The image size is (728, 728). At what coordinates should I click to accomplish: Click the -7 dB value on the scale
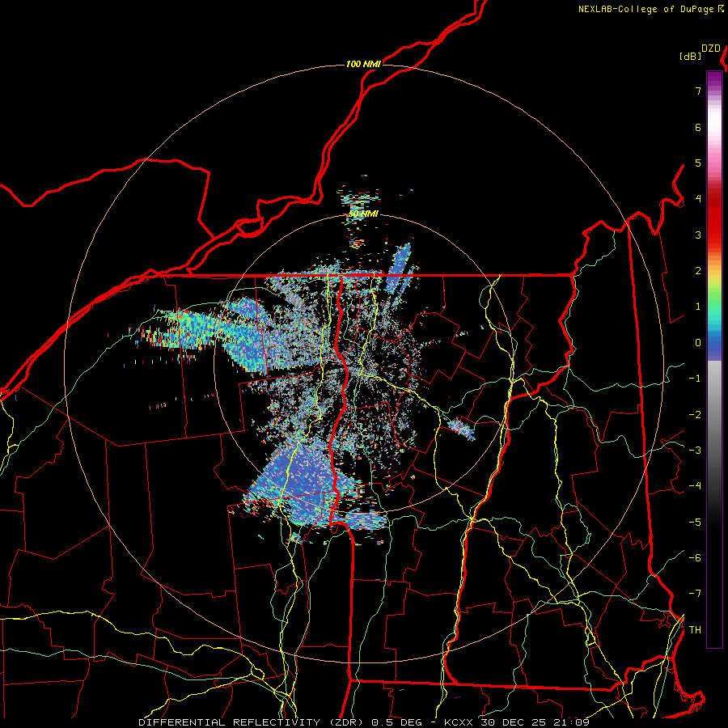tap(695, 594)
